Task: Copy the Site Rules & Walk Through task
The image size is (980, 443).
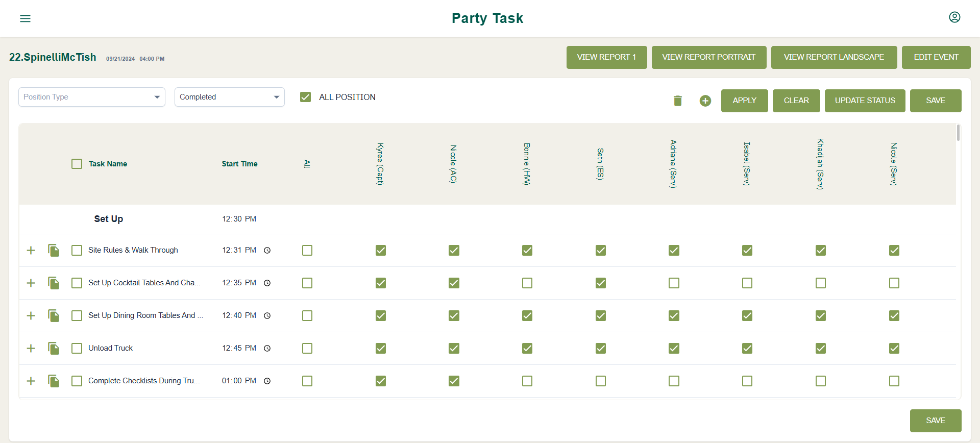Action: (x=54, y=250)
